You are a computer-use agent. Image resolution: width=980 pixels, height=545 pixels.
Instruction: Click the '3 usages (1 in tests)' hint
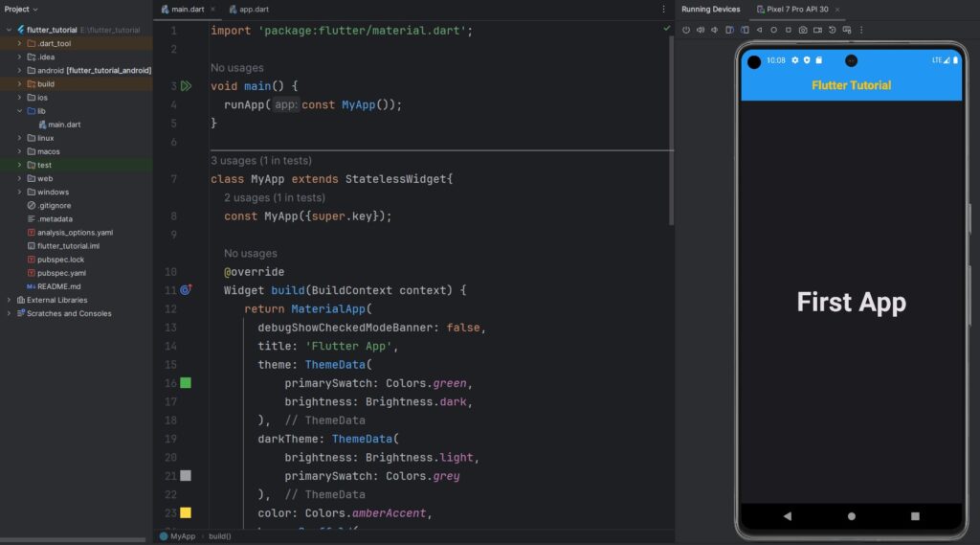click(260, 160)
